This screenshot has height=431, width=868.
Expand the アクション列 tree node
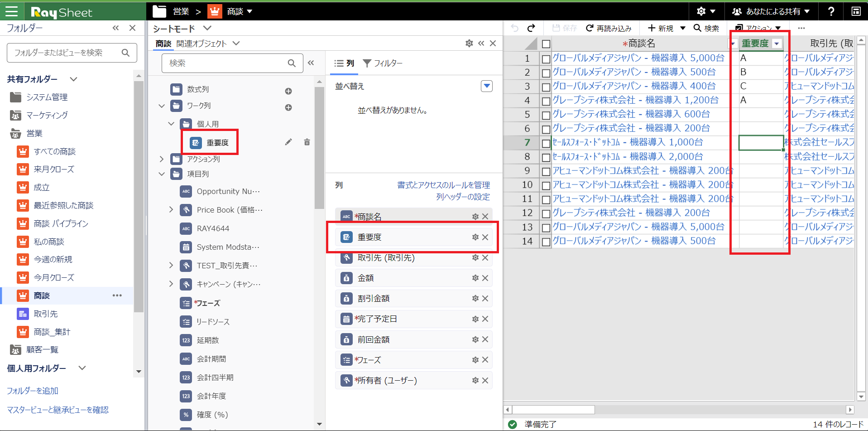(x=162, y=159)
